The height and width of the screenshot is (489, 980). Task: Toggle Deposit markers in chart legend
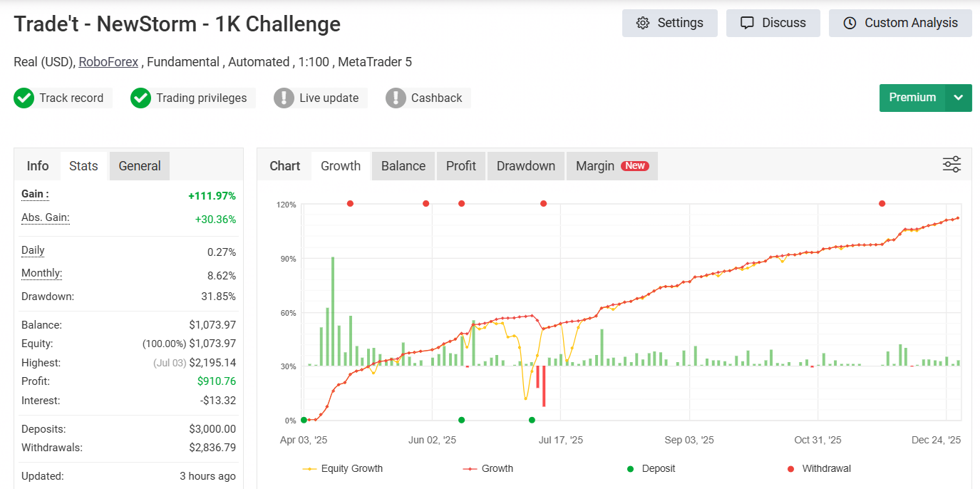coord(651,469)
